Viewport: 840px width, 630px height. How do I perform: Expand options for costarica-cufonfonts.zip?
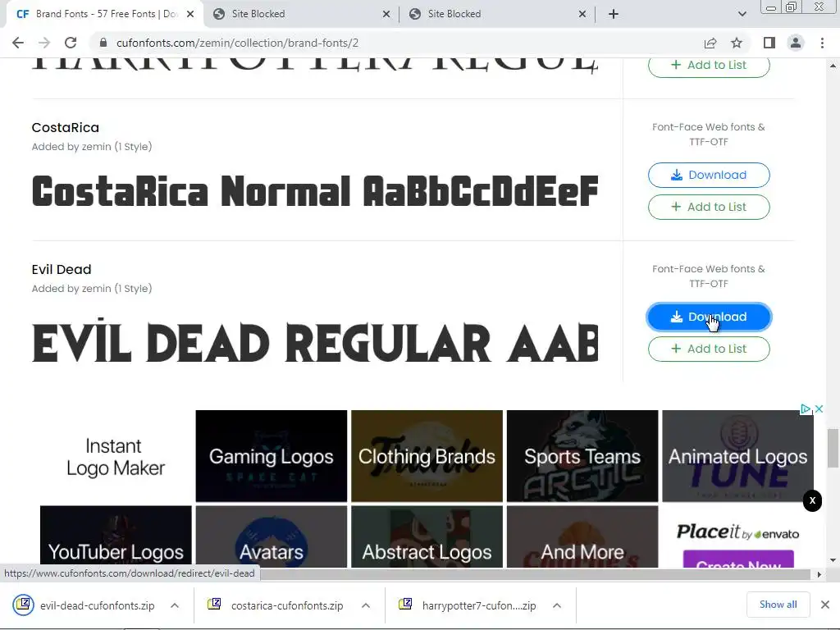coord(366,606)
